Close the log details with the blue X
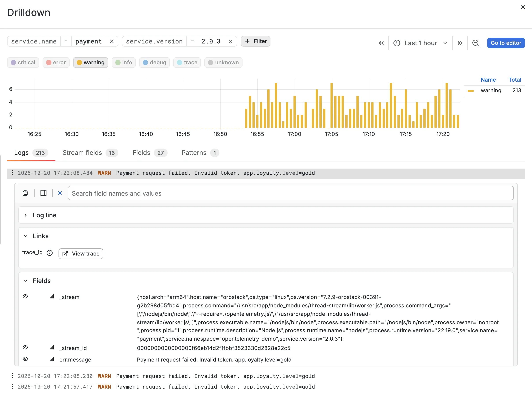The width and height of the screenshot is (532, 399). click(60, 193)
